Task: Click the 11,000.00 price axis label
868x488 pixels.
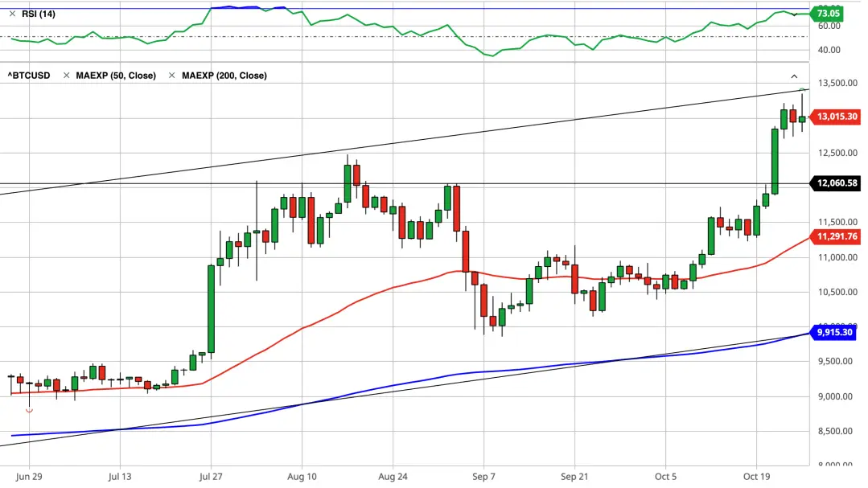Action: 837,257
